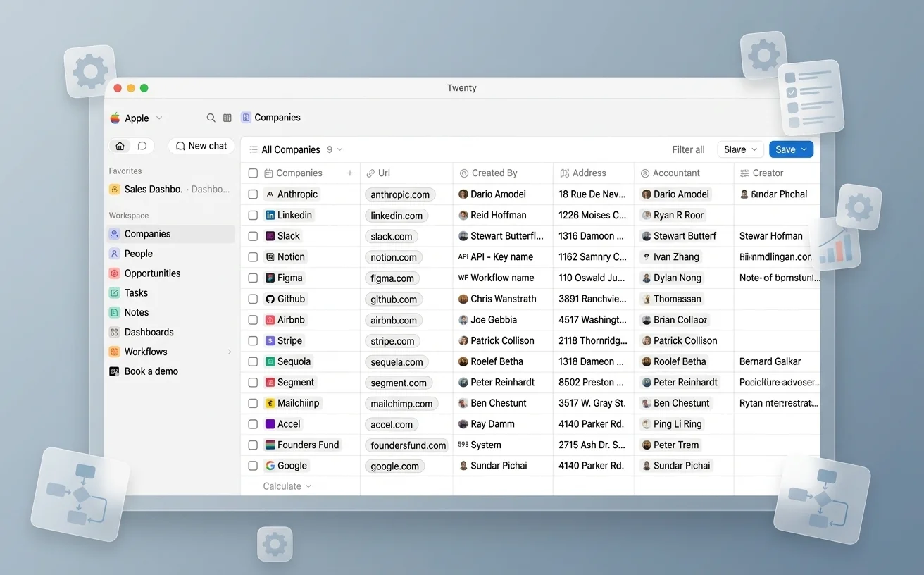The image size is (924, 575).
Task: Click the Linkedin company logo
Action: pos(270,215)
